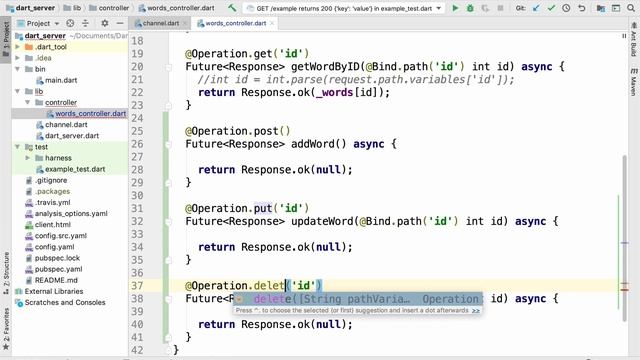Collapse the controller folder
Screen dimensions: 640x360
28,102
